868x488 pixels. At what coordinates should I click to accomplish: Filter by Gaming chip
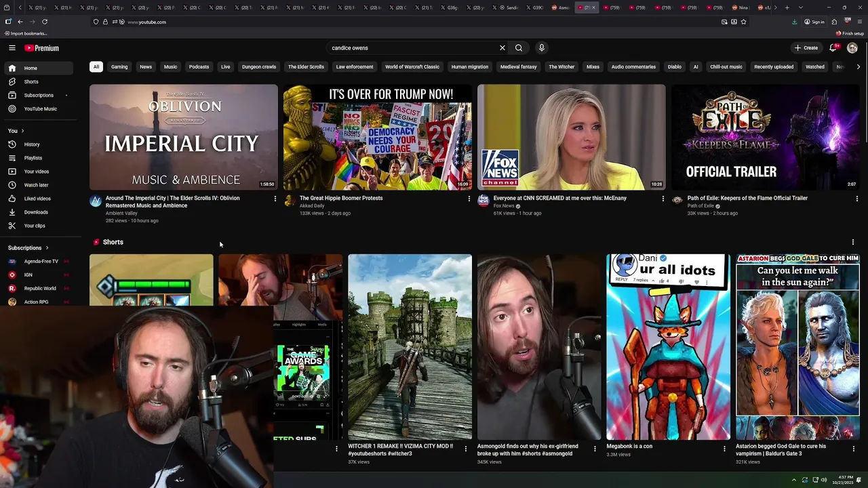coord(119,67)
